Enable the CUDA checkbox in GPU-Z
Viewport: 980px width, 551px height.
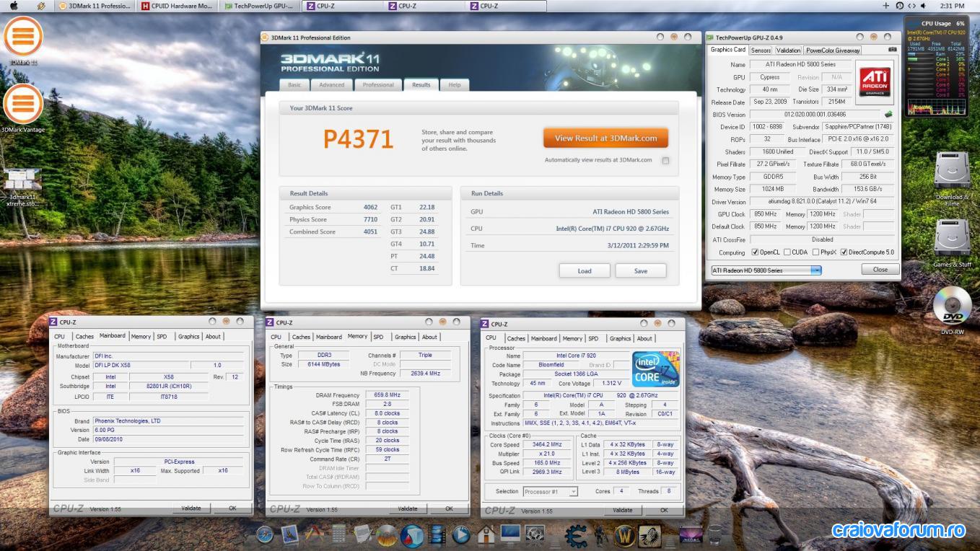pyautogui.click(x=787, y=252)
